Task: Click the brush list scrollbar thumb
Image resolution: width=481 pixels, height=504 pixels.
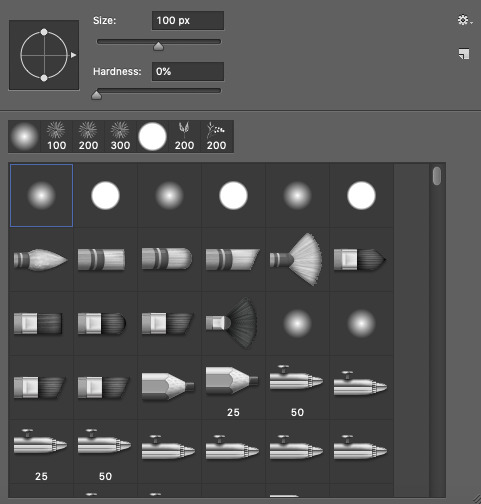Action: [x=437, y=176]
